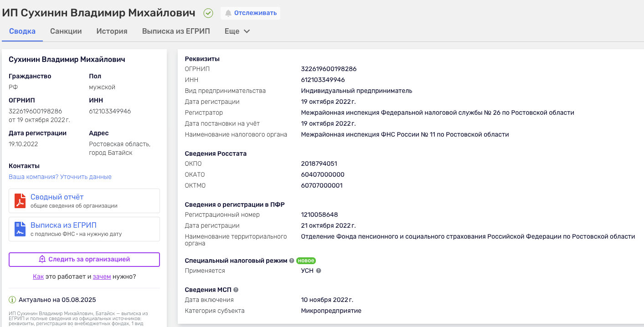Click the bell icon in Следить за организацией button

click(42, 259)
